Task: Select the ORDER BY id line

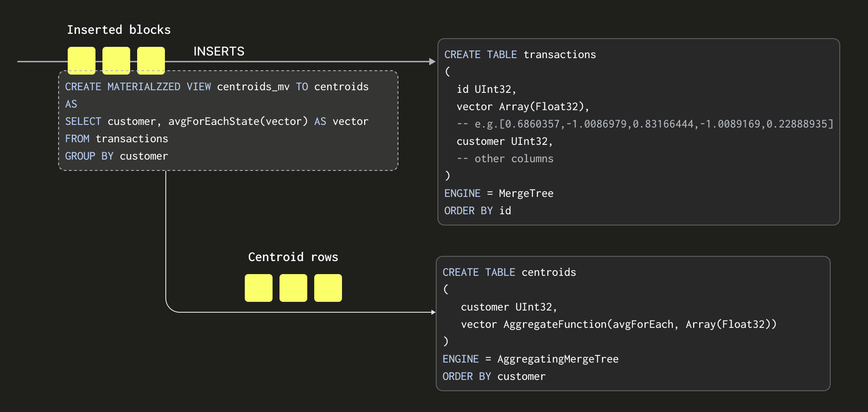Action: (x=477, y=210)
